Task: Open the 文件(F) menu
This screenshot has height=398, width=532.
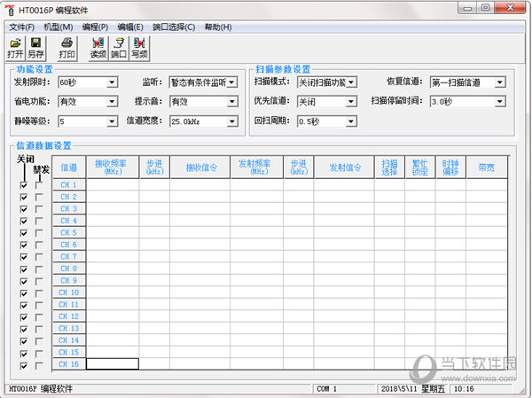Action: [x=21, y=27]
